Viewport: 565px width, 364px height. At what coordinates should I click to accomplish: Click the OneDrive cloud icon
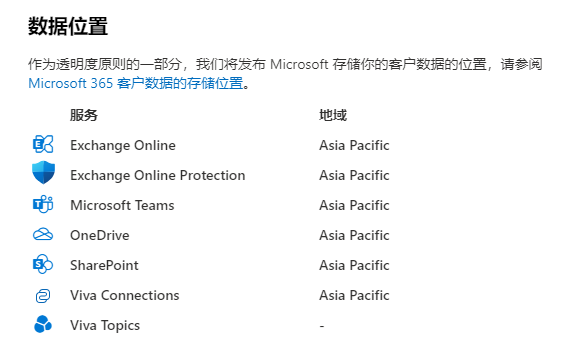click(43, 235)
